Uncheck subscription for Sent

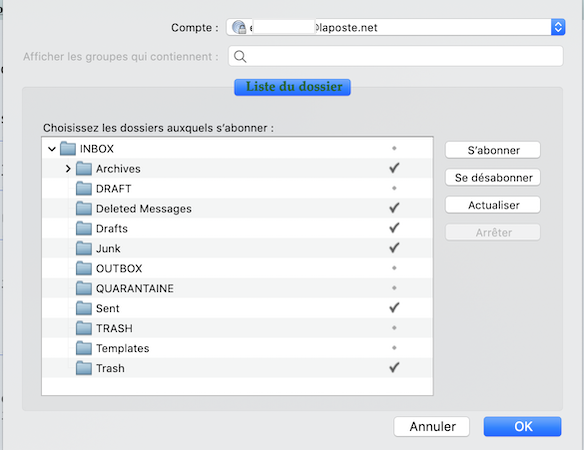[394, 308]
